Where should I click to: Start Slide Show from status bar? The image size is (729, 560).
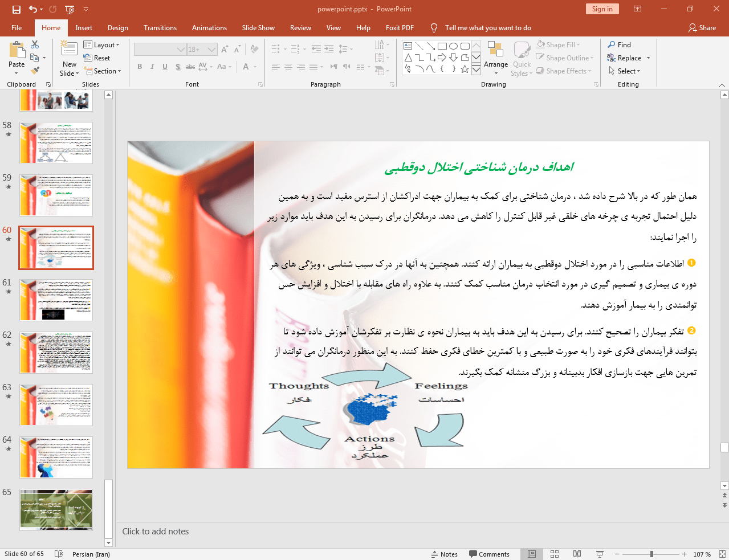coord(600,554)
